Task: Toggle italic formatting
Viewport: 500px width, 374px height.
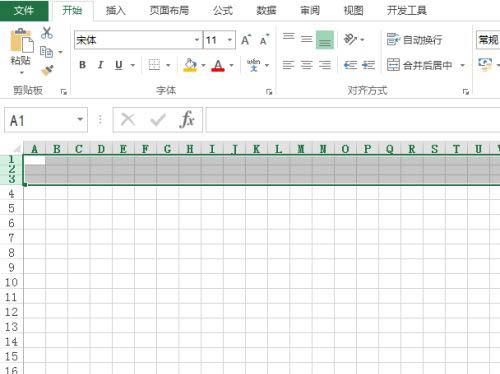Action: click(x=100, y=65)
